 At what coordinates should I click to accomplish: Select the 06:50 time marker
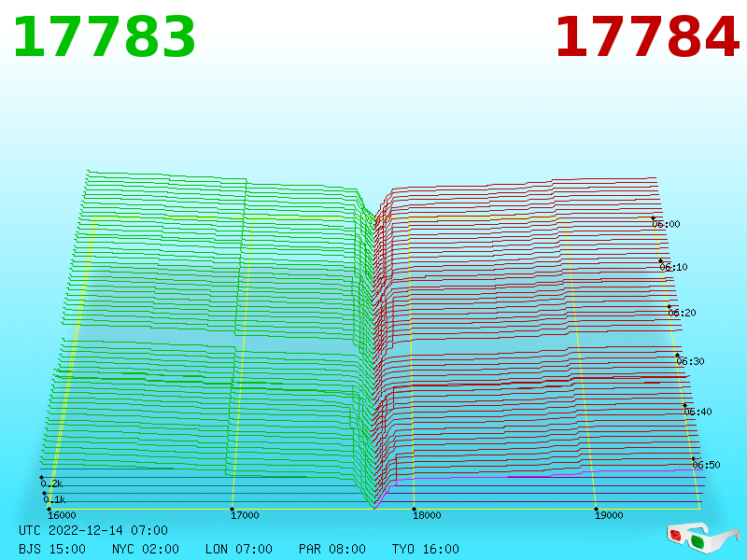click(707, 465)
